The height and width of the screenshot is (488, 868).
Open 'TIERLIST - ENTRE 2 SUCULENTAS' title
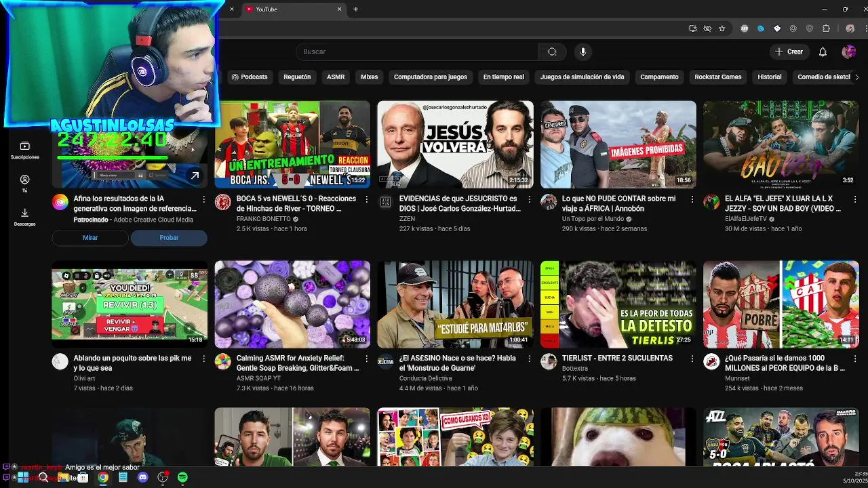(617, 358)
